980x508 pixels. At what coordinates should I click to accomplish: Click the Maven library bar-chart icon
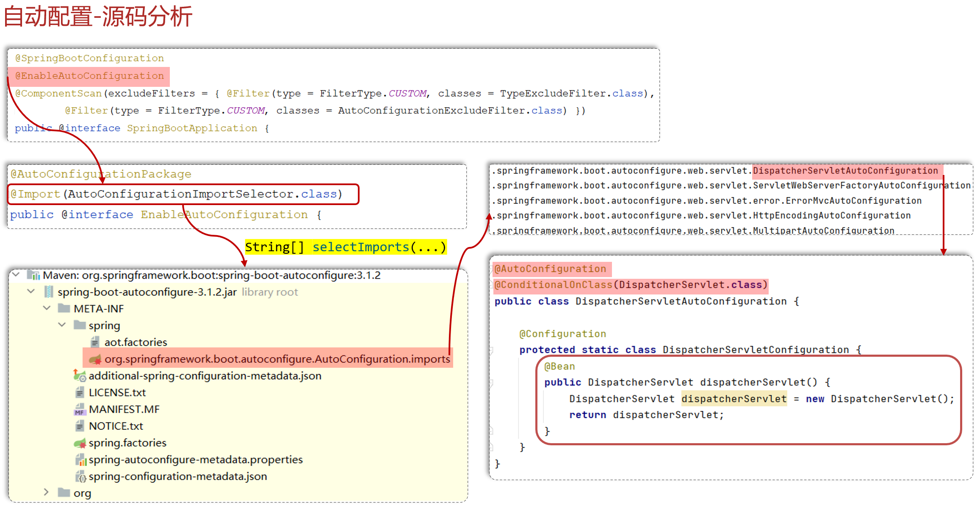(33, 275)
